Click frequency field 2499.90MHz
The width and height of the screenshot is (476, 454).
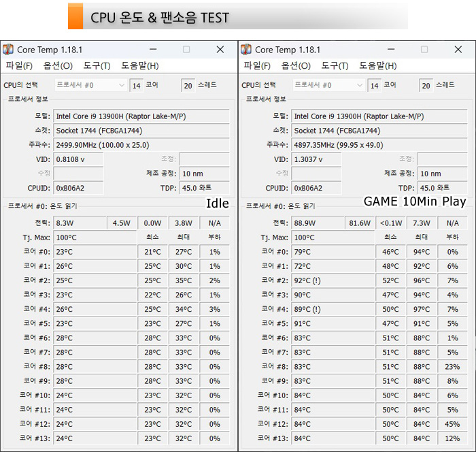pos(141,145)
